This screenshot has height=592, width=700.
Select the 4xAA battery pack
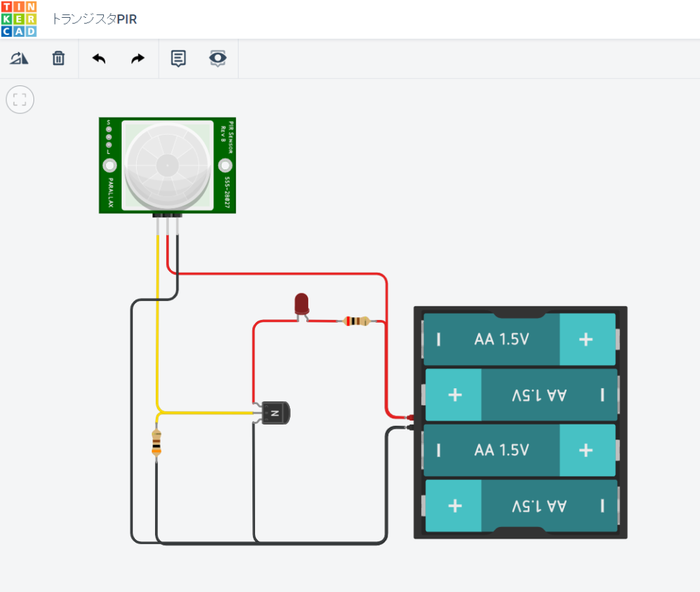pos(520,422)
